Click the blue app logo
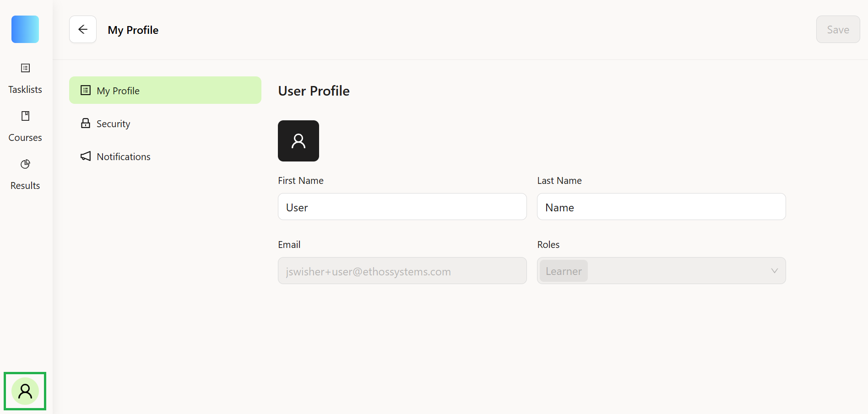The image size is (868, 414). click(x=25, y=29)
